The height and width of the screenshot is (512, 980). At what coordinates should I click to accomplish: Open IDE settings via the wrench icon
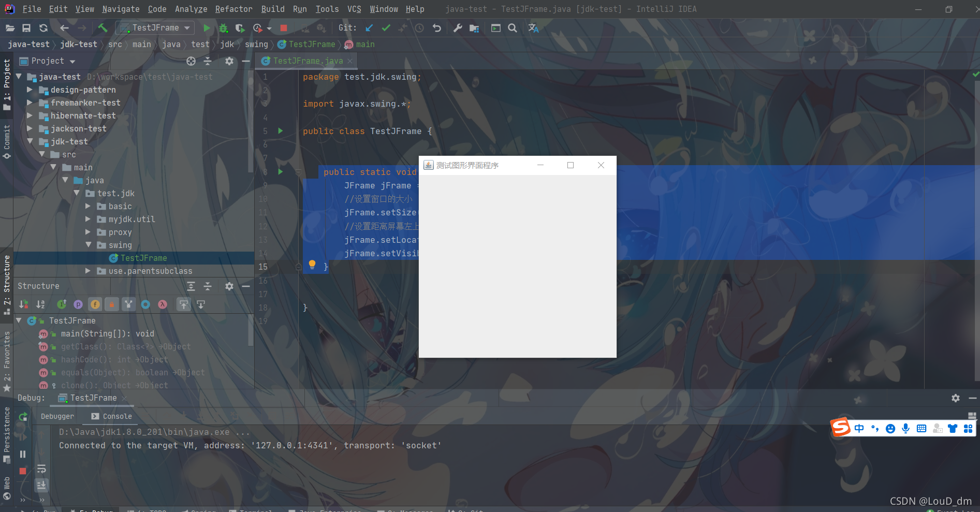click(458, 28)
